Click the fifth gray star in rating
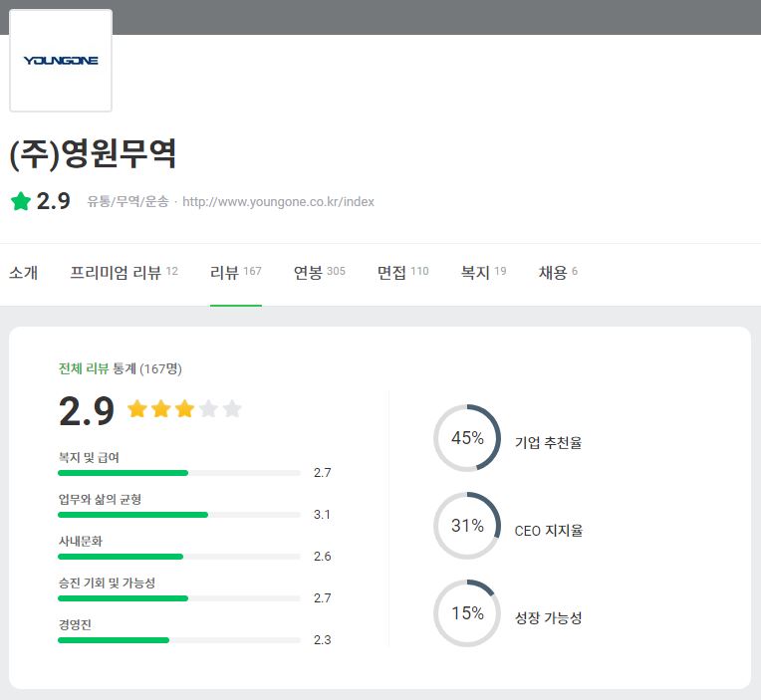The image size is (761, 700). (232, 408)
